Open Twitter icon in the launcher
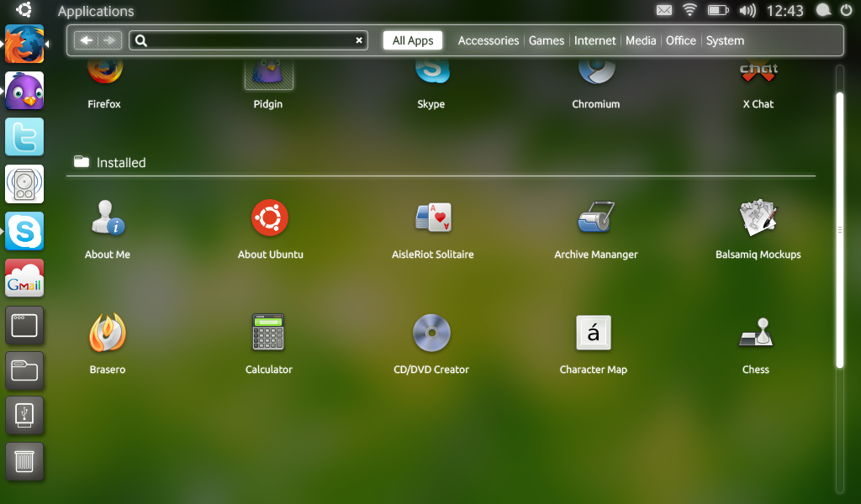The image size is (861, 504). [x=24, y=137]
